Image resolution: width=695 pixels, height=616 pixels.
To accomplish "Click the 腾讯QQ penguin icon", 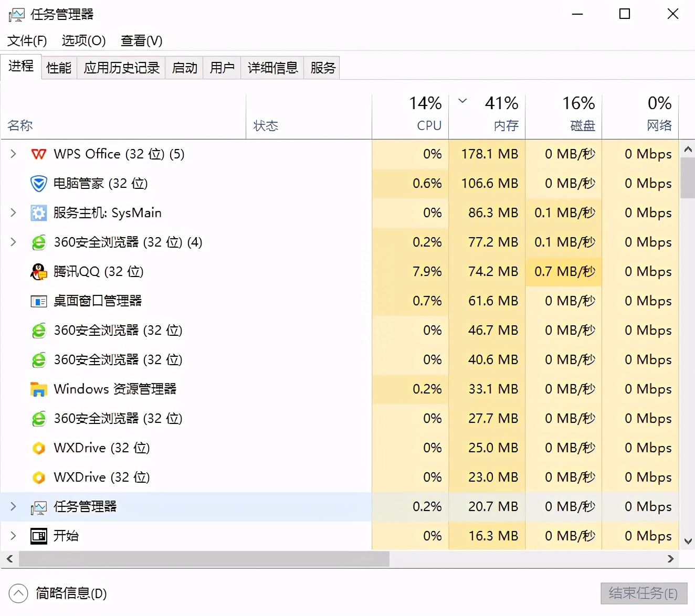I will click(39, 271).
